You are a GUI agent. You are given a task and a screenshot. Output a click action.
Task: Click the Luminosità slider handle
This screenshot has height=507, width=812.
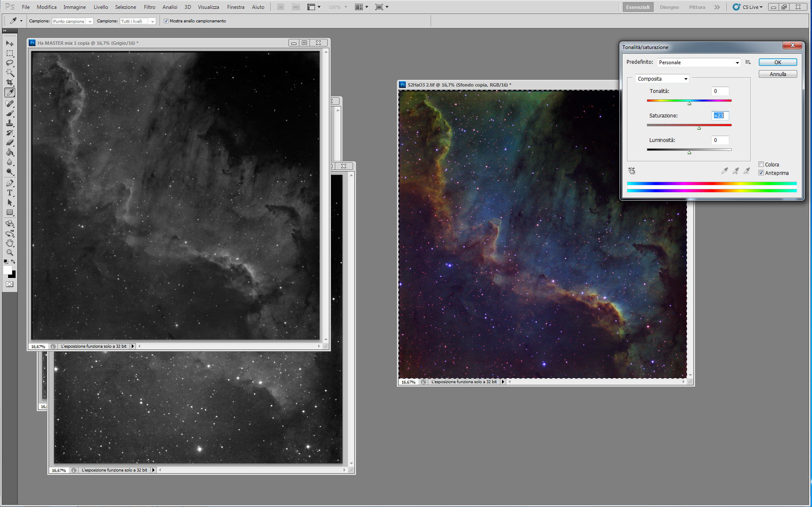click(x=690, y=153)
